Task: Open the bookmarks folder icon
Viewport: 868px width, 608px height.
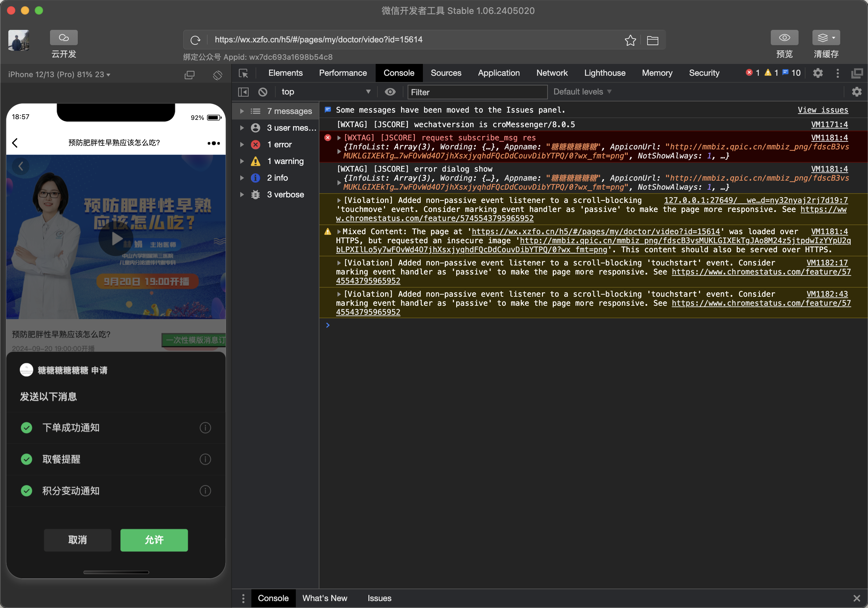Action: (652, 40)
